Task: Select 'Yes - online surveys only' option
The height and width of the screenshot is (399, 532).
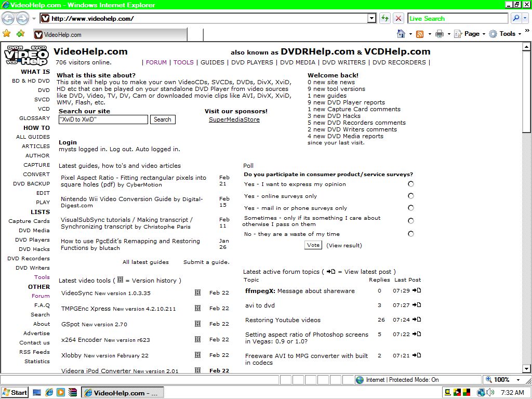Action: coord(411,196)
